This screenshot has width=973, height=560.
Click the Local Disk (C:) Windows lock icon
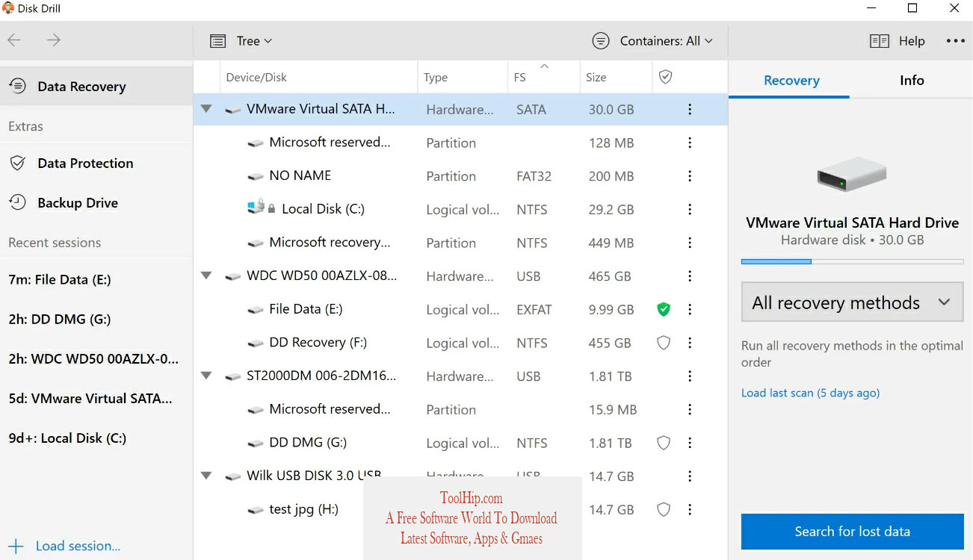(x=261, y=207)
